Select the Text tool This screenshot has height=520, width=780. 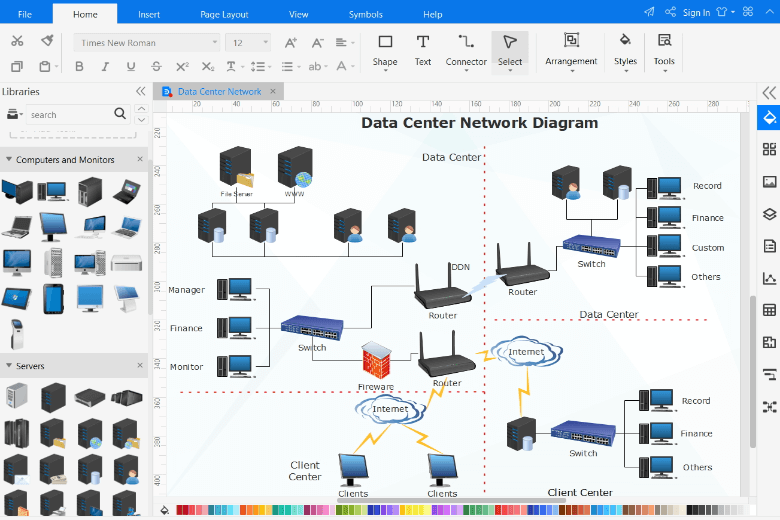(422, 51)
